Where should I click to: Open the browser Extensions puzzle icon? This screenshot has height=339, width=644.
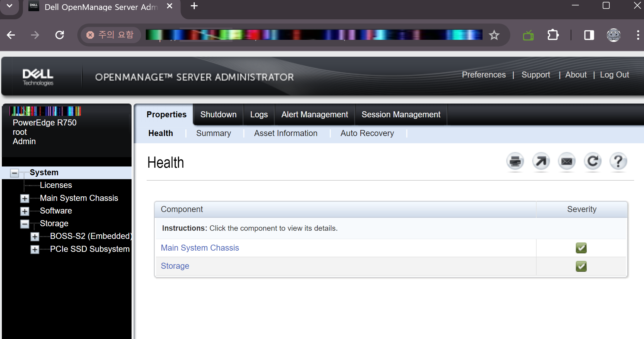pyautogui.click(x=553, y=35)
